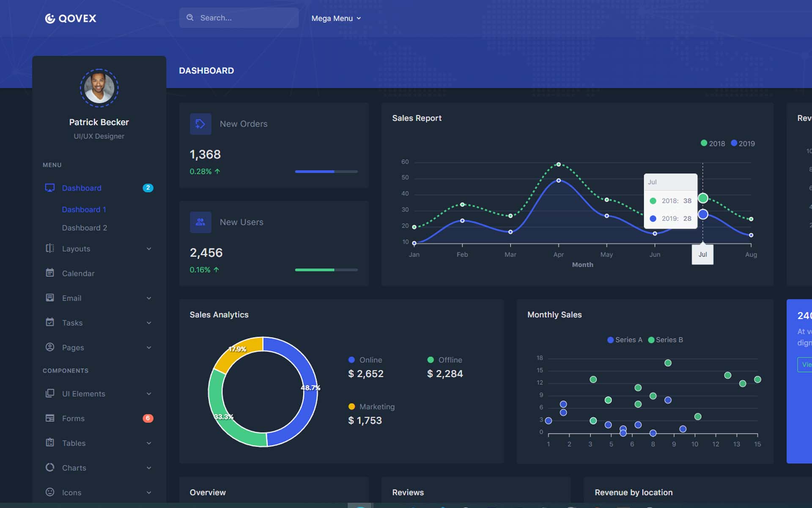Expand the Layouts sidebar menu
The image size is (812, 508).
tap(99, 248)
